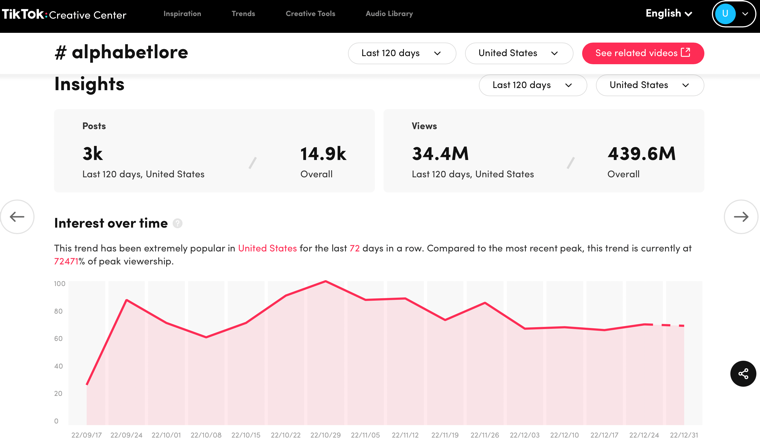Click the 34.4M views value
The height and width of the screenshot is (439, 760).
[x=440, y=154]
